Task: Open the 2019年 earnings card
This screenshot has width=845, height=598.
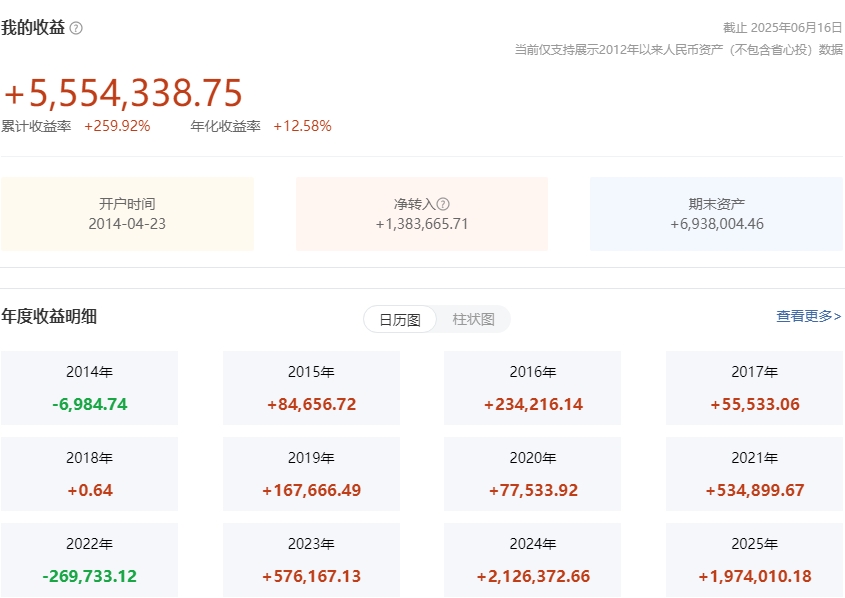Action: [x=311, y=474]
